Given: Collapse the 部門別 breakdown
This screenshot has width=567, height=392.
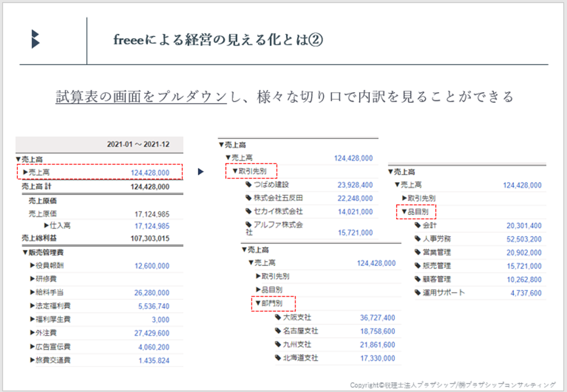Looking at the screenshot, I should point(258,303).
